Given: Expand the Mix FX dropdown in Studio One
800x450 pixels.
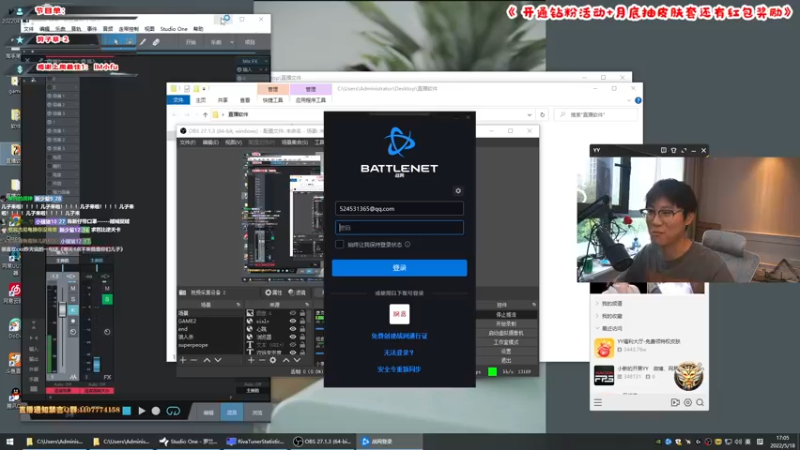Looking at the screenshot, I should coord(266,61).
